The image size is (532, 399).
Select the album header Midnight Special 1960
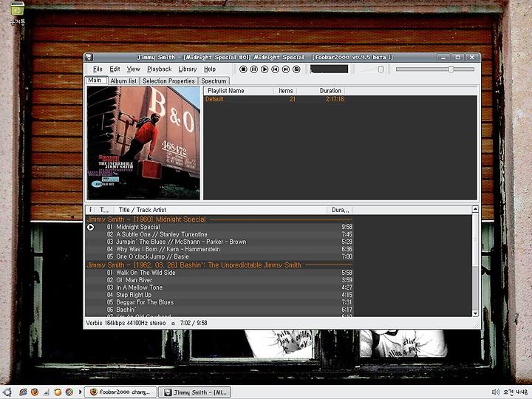(x=219, y=219)
